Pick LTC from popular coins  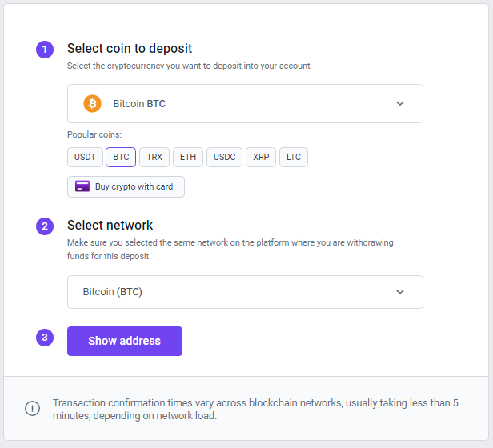(294, 157)
